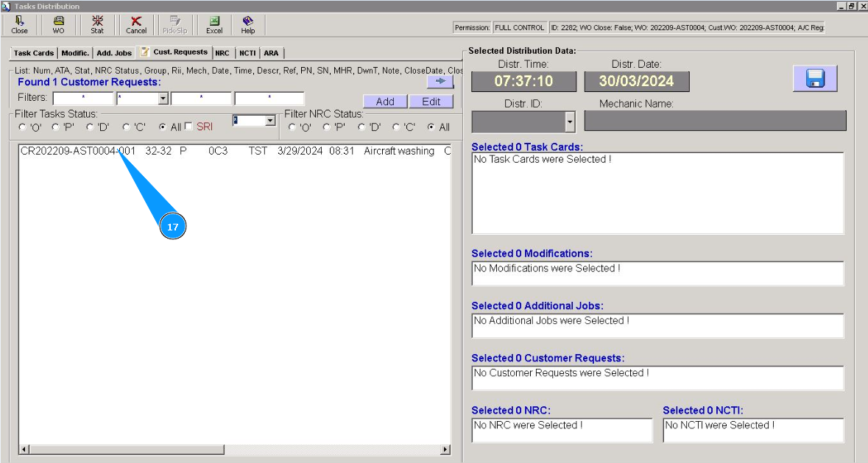Switch to the Add. Jobs tab

pos(114,53)
